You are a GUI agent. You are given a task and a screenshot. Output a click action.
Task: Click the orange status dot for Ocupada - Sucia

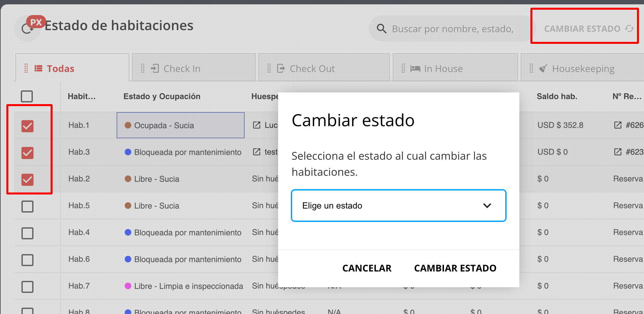coord(128,125)
